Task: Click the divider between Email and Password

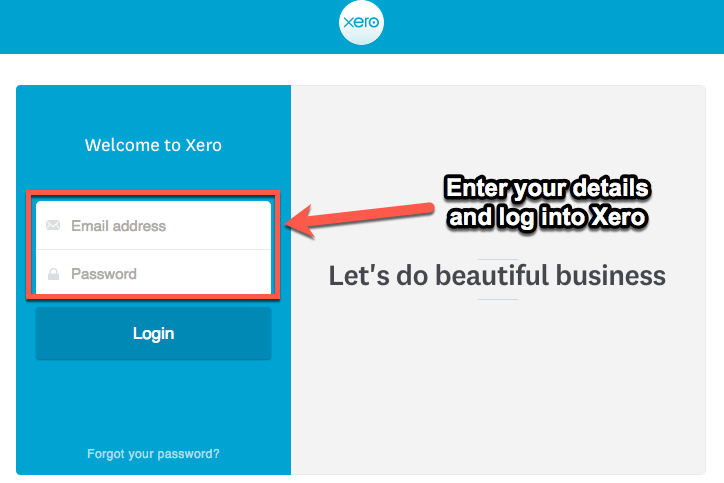Action: 153,250
